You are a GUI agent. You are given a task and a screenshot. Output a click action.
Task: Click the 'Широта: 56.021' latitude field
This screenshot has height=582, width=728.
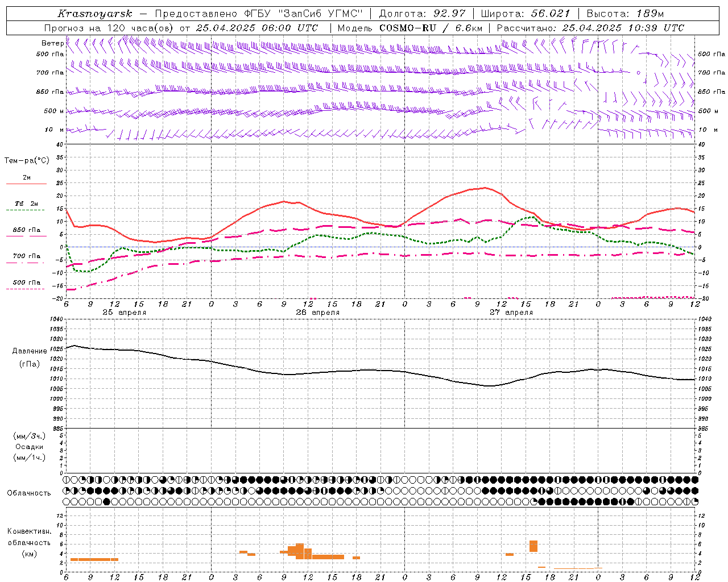tap(526, 14)
